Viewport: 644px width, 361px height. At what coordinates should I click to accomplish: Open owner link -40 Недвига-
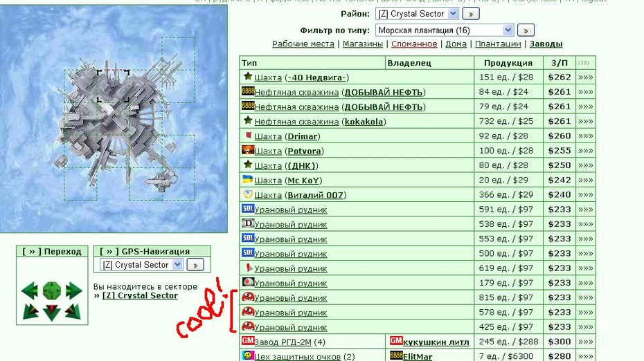(x=316, y=77)
